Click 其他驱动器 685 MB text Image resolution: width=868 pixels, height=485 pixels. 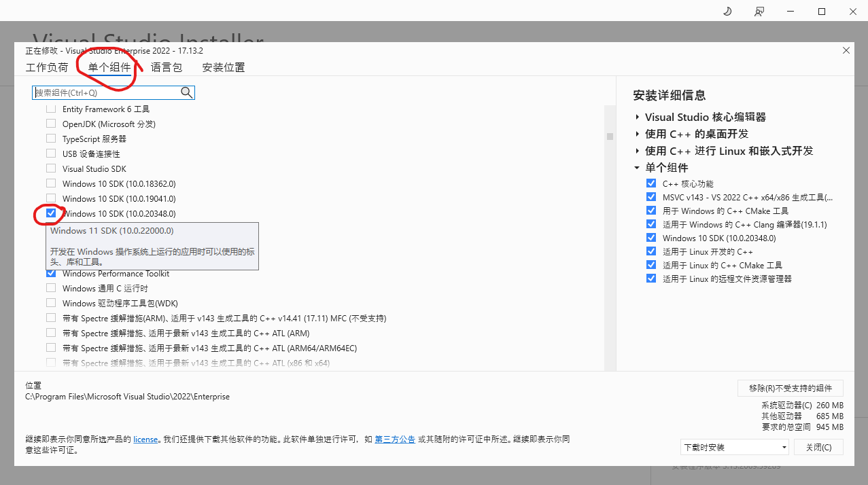pyautogui.click(x=803, y=416)
